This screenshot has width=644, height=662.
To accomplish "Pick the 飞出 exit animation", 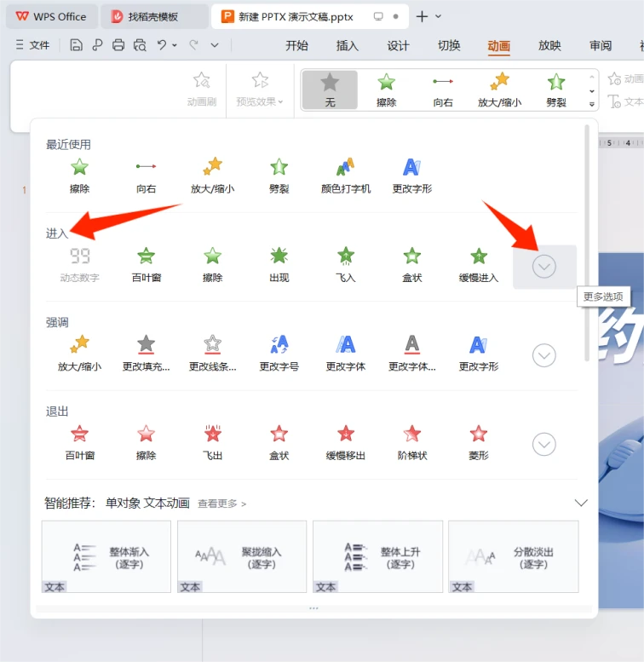I will pos(212,440).
